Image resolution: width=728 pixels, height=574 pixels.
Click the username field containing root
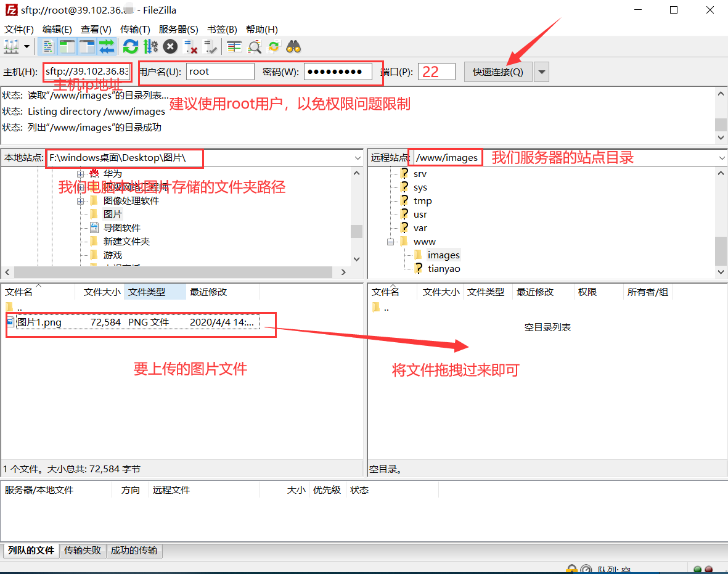(220, 72)
